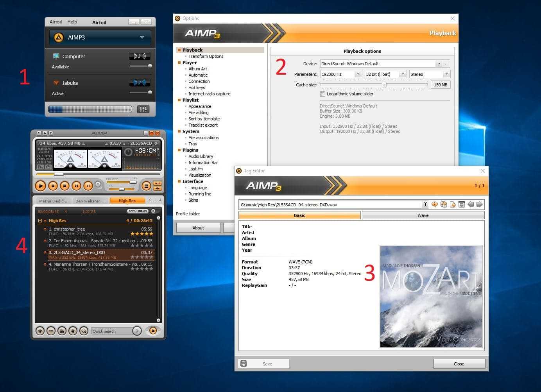Go to next file arrow in Tag Editor
This screenshot has width=541, height=392.
480,204
